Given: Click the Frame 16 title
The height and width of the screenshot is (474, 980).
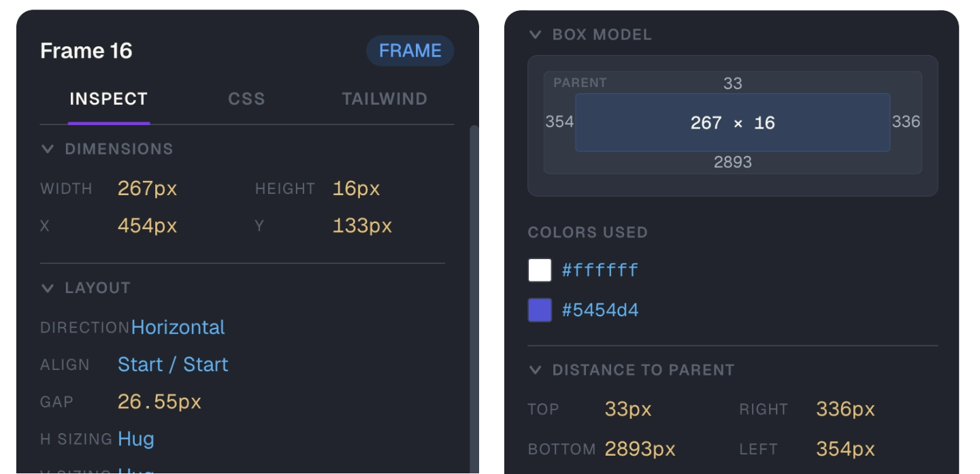Looking at the screenshot, I should [x=86, y=50].
